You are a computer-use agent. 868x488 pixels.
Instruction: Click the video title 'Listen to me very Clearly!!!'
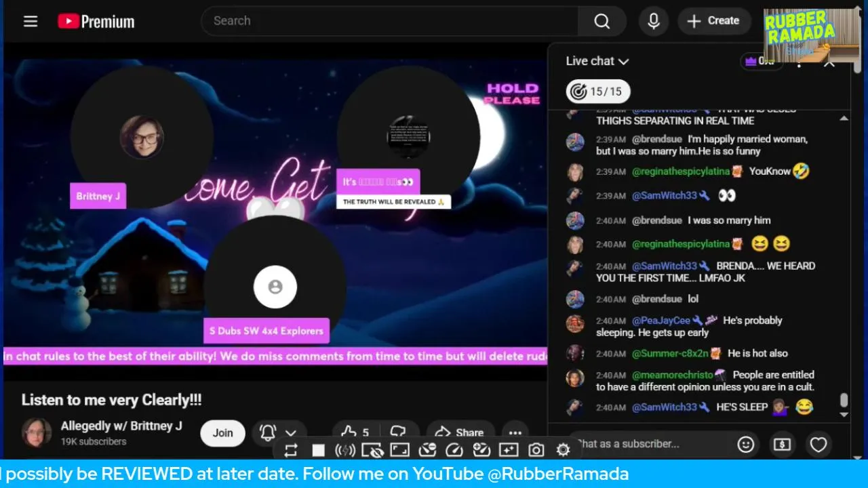pos(112,400)
